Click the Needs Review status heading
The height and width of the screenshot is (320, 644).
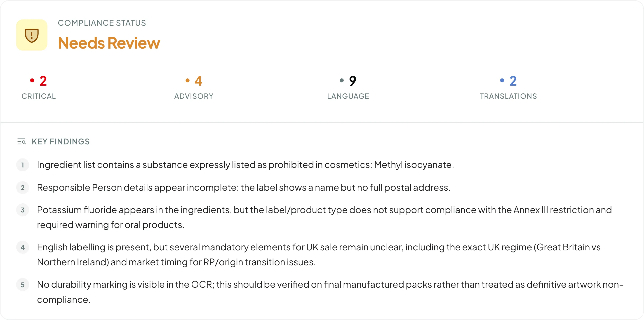(109, 43)
